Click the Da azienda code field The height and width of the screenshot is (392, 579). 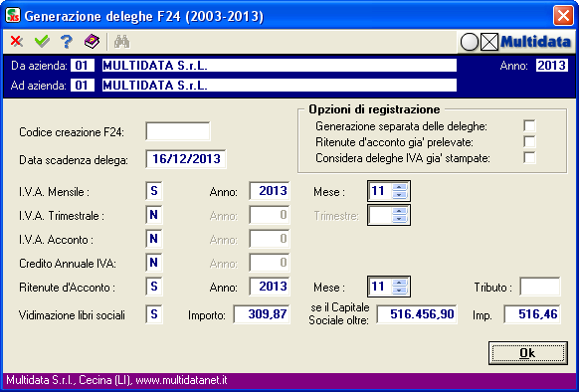coord(83,66)
